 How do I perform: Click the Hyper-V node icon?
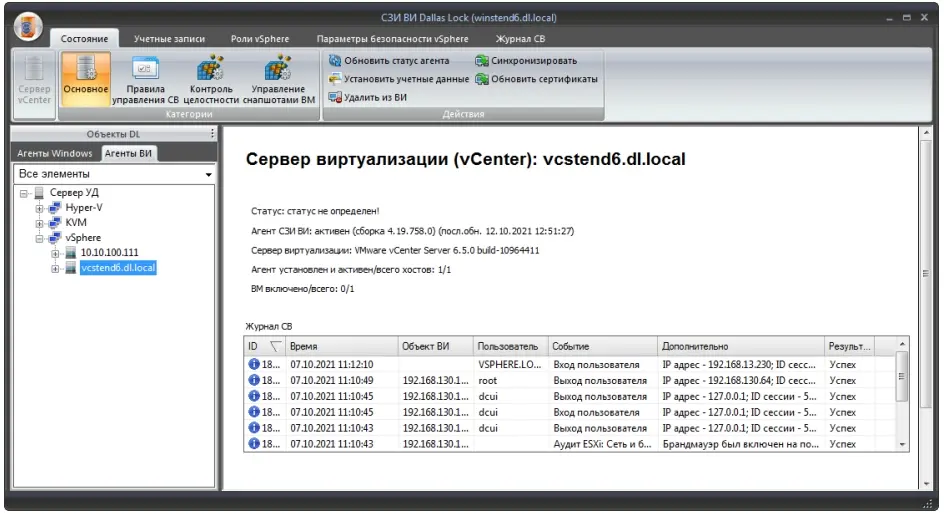click(x=55, y=208)
